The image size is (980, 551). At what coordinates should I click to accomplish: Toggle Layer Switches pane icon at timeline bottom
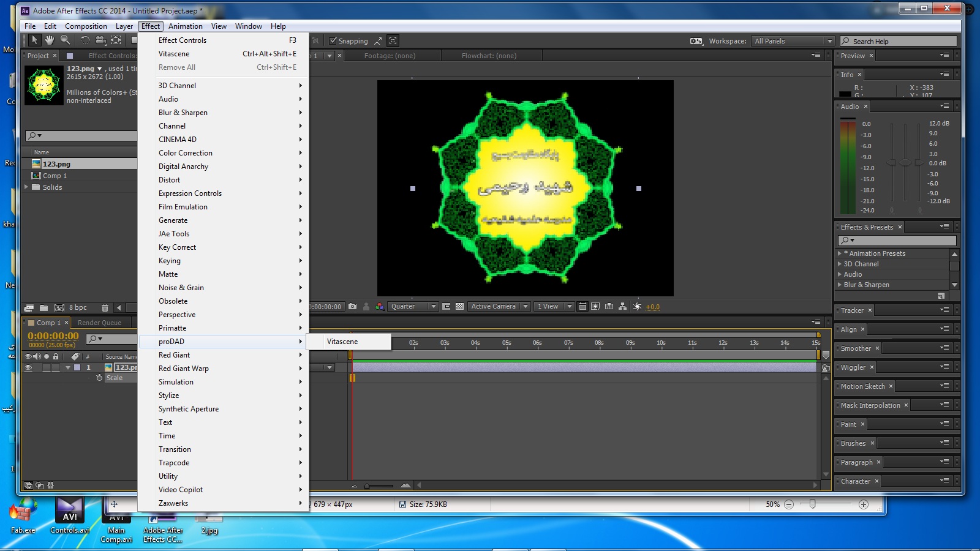pos(28,485)
